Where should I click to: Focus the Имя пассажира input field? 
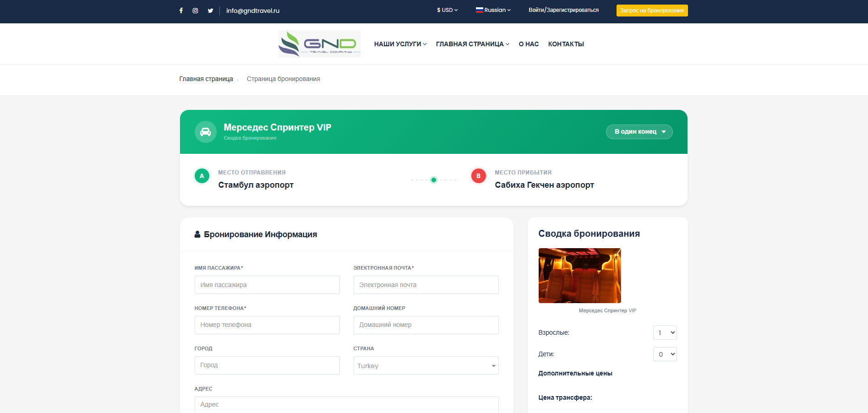point(267,285)
